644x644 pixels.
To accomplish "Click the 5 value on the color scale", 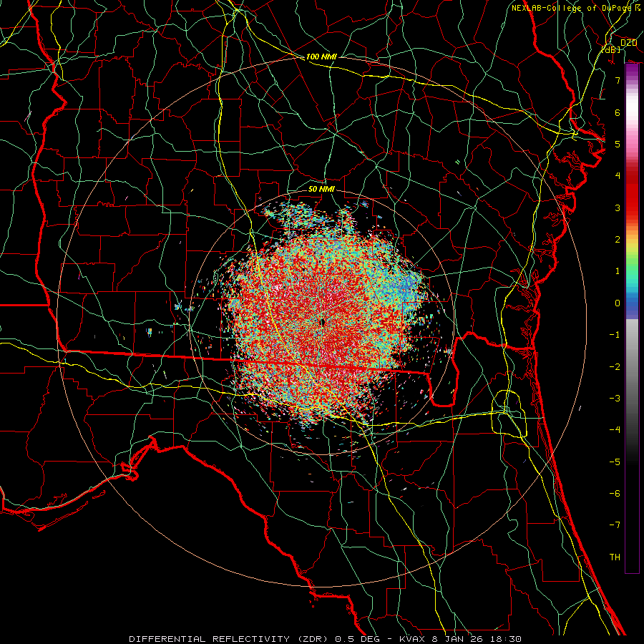I will (618, 144).
